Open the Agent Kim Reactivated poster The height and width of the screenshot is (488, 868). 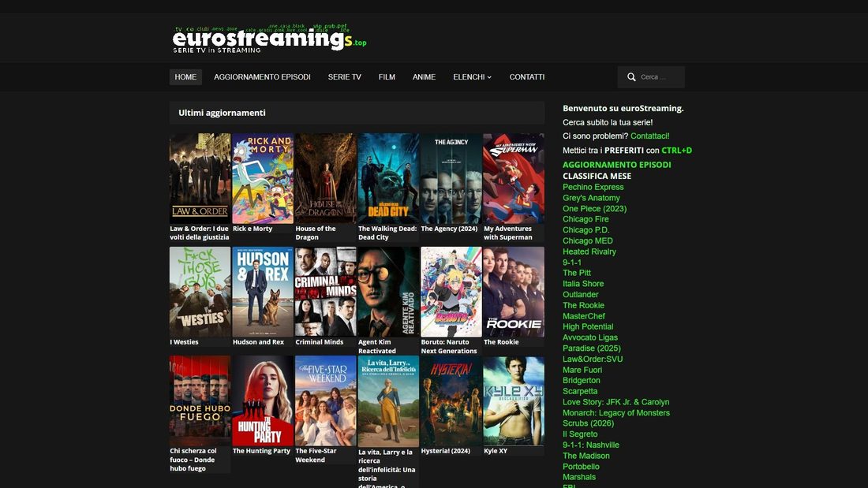[x=388, y=292]
